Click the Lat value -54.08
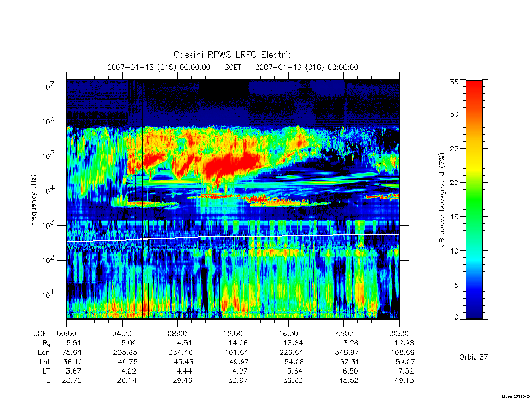 coord(291,362)
